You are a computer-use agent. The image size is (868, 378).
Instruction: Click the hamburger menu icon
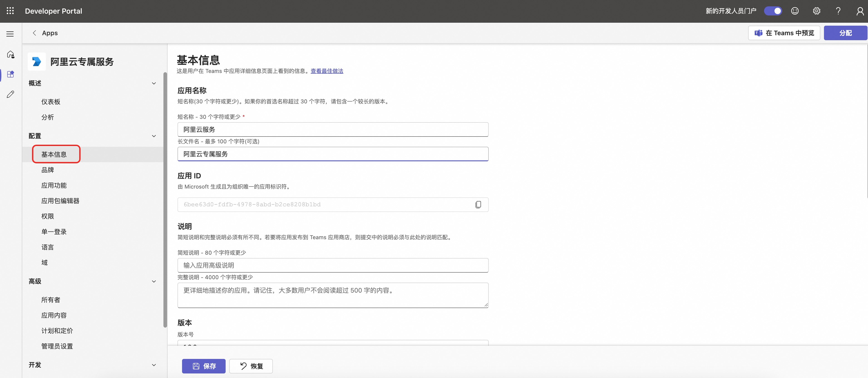tap(10, 34)
